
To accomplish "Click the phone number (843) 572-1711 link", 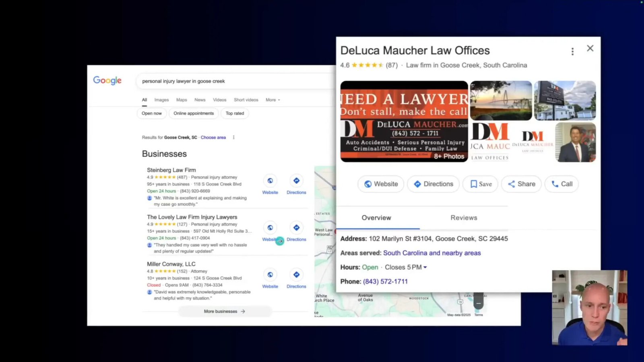I will [385, 282].
